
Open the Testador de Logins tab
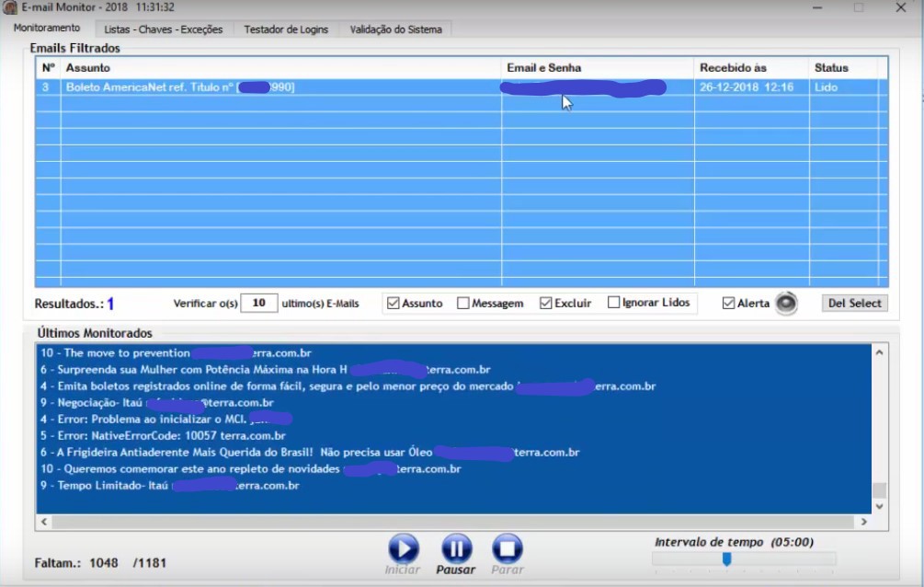click(x=286, y=29)
